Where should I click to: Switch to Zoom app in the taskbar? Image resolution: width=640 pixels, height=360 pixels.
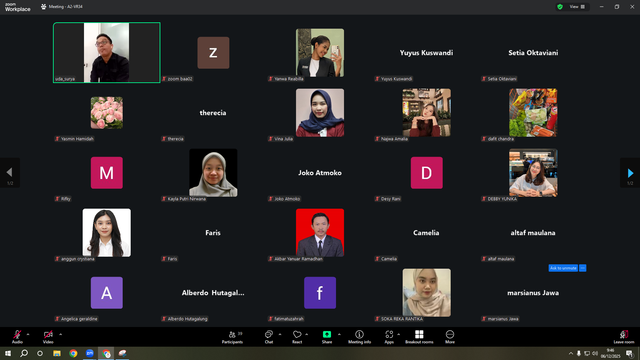(x=90, y=353)
